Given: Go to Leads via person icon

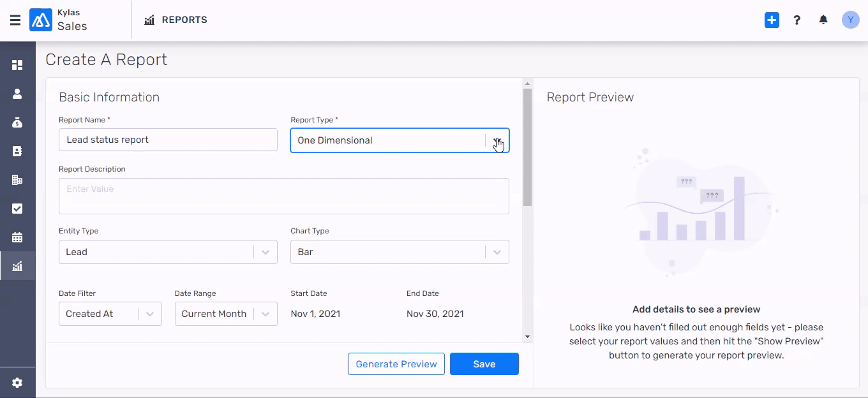Looking at the screenshot, I should (17, 94).
